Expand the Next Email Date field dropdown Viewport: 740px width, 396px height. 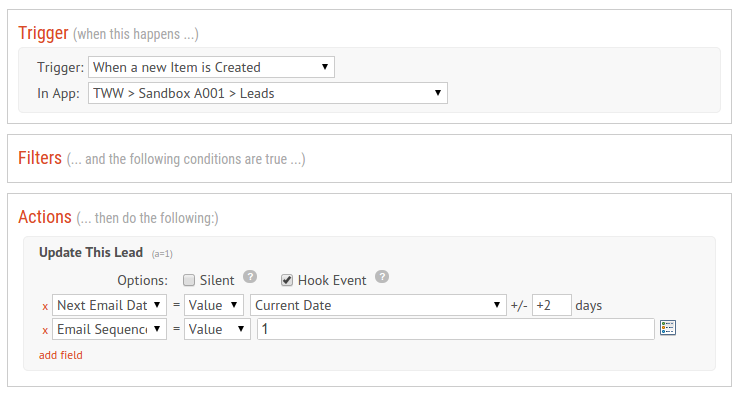109,305
